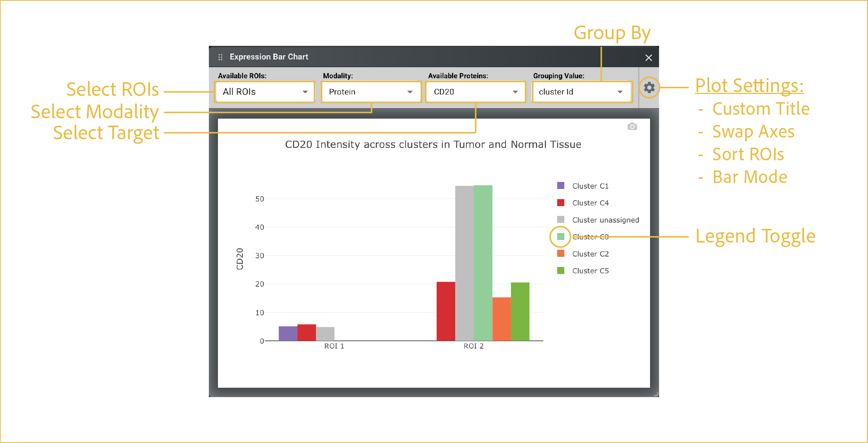Click the green Cluster C5 legend swatch
This screenshot has height=443, width=868.
[x=560, y=270]
